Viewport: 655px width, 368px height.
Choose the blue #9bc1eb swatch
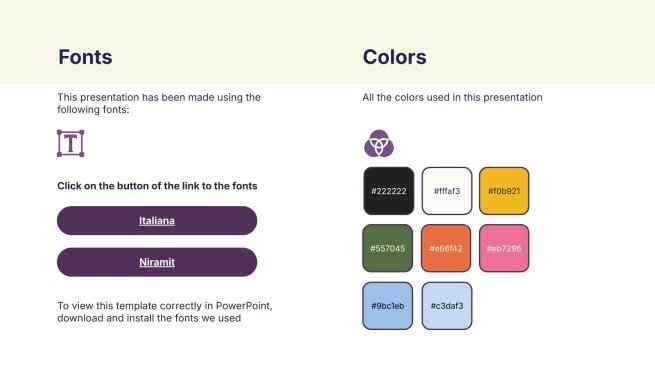click(x=388, y=306)
